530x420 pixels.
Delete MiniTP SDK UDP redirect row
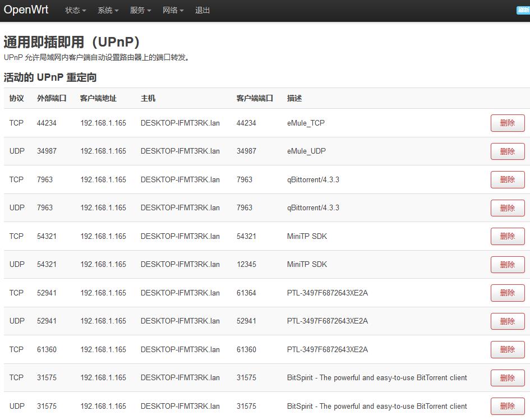pyautogui.click(x=507, y=265)
